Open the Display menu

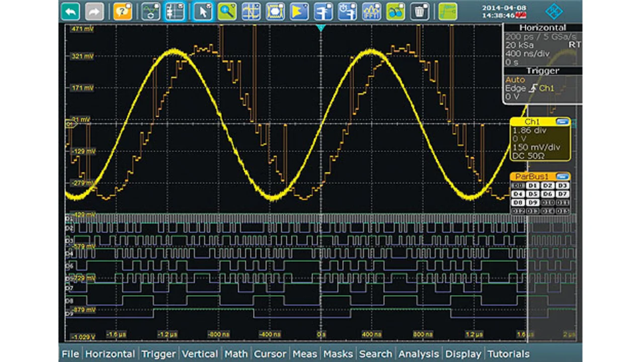pyautogui.click(x=463, y=354)
